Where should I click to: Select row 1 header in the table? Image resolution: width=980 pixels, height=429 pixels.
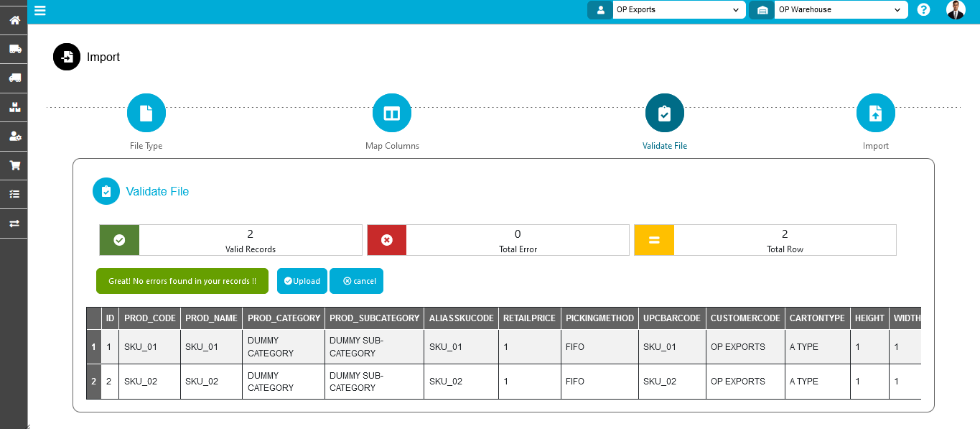point(93,347)
